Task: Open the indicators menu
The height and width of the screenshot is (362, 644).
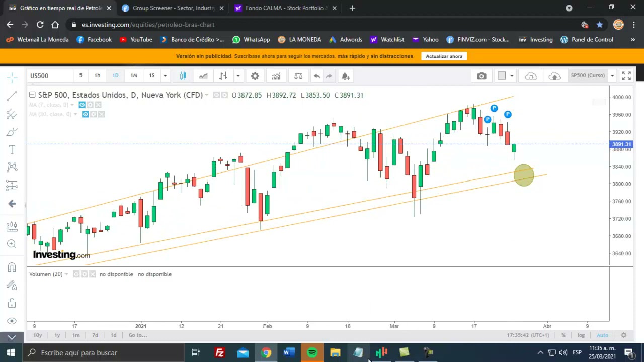Action: (x=276, y=76)
